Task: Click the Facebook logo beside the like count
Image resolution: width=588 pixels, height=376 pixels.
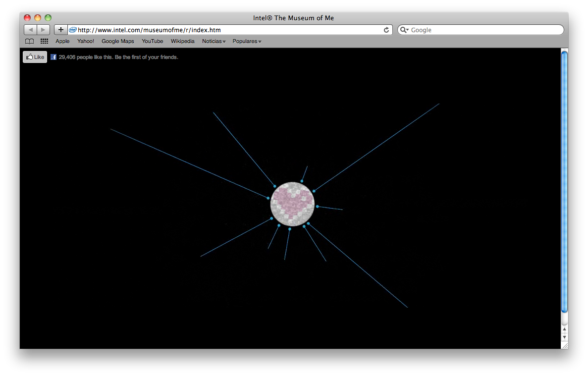Action: 53,57
